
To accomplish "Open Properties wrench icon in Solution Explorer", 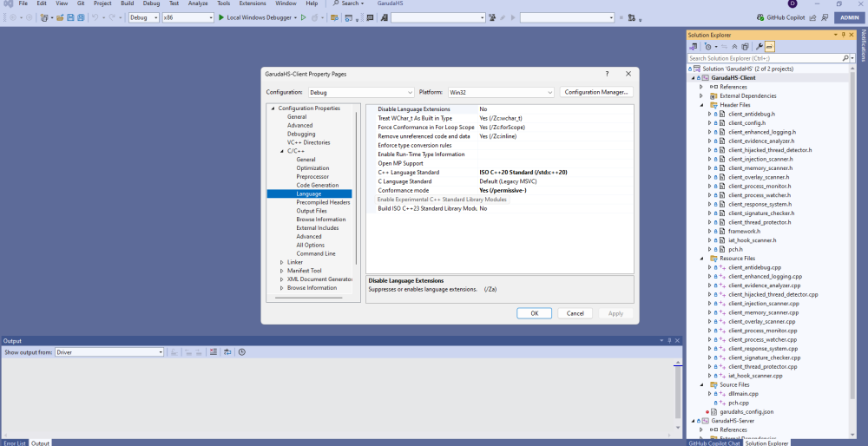I will [759, 47].
